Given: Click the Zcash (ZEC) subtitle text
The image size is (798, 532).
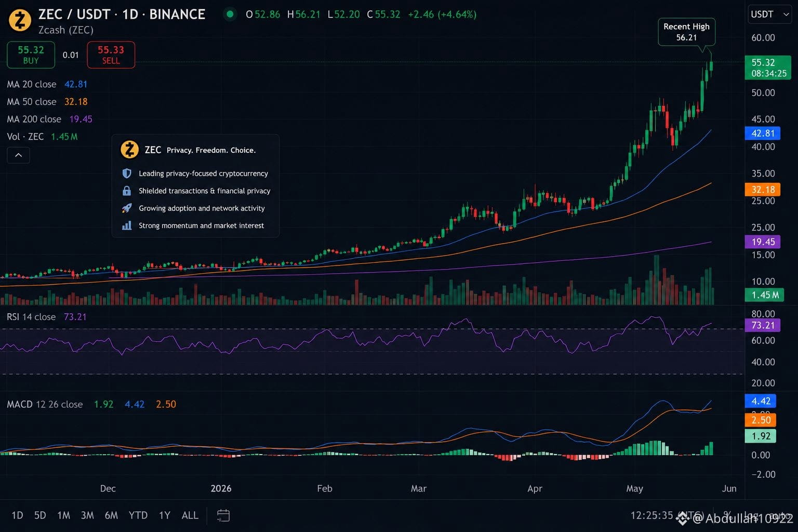Looking at the screenshot, I should pyautogui.click(x=66, y=30).
